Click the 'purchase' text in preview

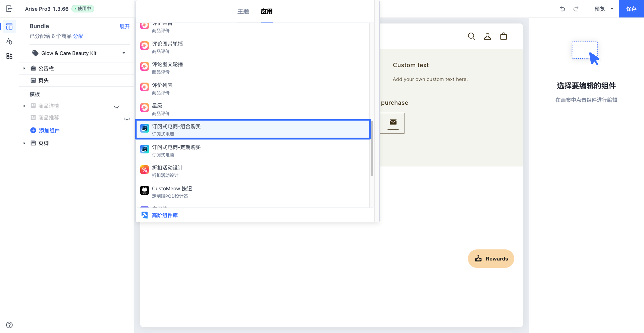click(394, 103)
